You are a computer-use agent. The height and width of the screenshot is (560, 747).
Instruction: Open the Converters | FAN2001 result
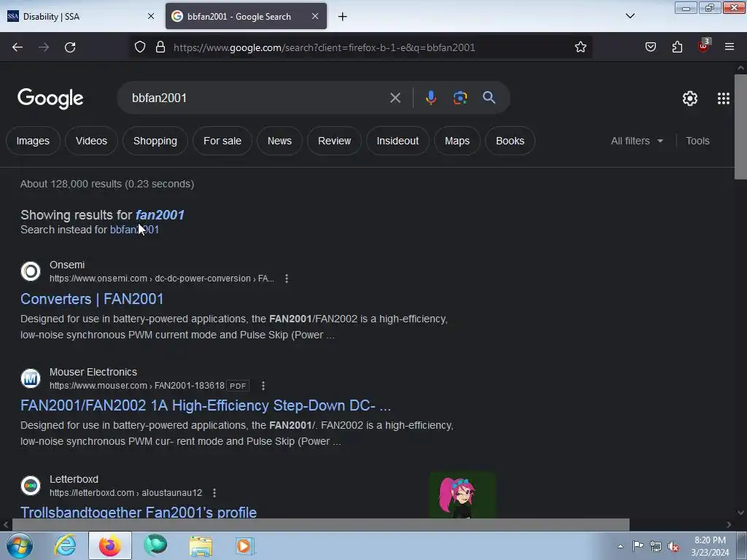[92, 299]
